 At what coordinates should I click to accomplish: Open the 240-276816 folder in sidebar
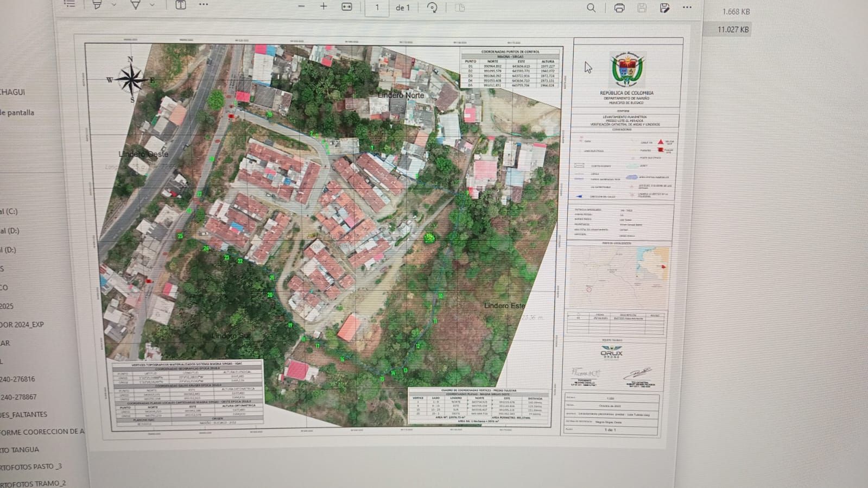click(x=17, y=379)
